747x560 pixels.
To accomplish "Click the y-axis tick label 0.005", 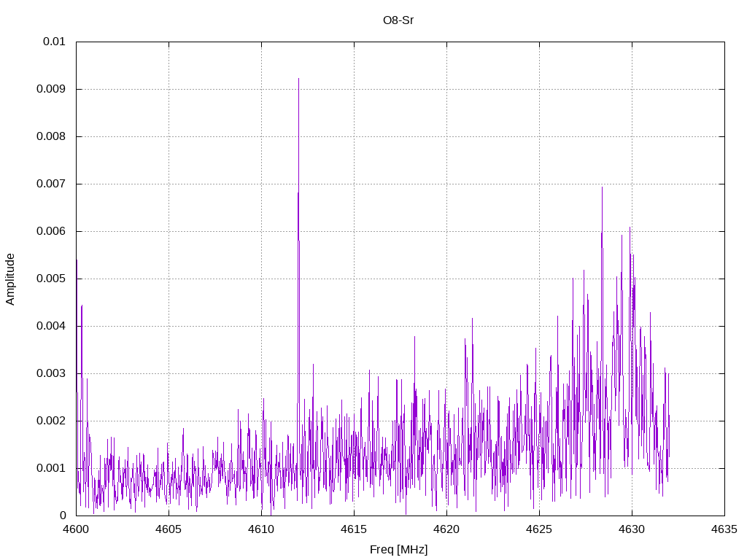I will point(50,279).
